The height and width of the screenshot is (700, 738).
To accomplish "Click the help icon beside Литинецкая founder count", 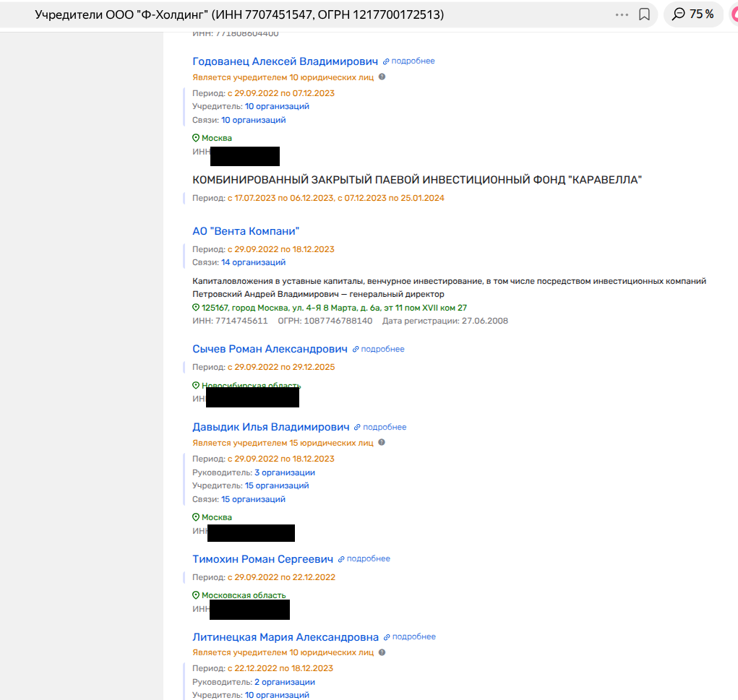I will [382, 652].
